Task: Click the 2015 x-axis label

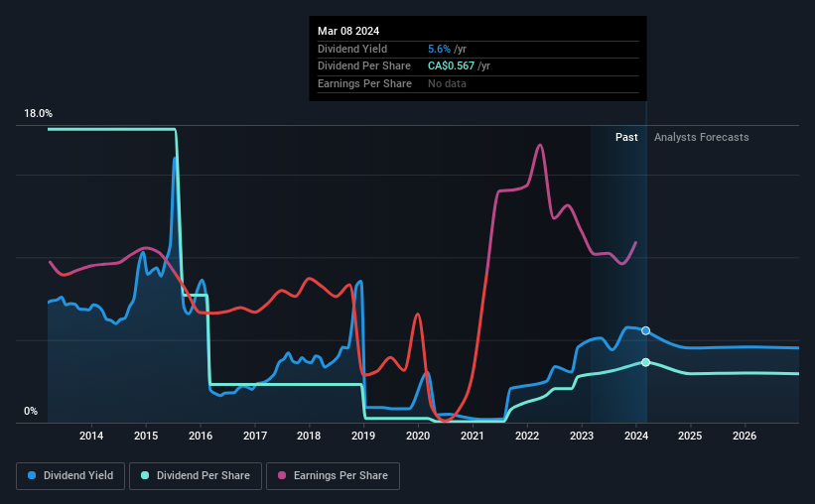Action: (x=146, y=436)
